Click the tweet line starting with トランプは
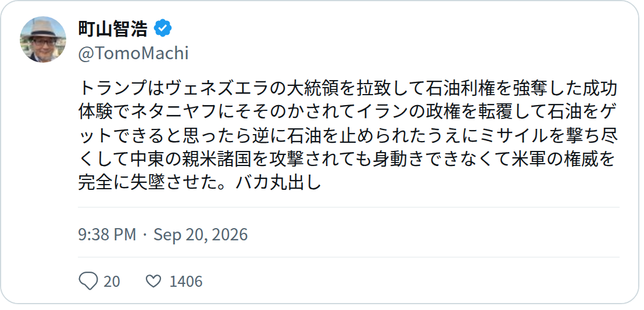The height and width of the screenshot is (310, 644). (348, 88)
